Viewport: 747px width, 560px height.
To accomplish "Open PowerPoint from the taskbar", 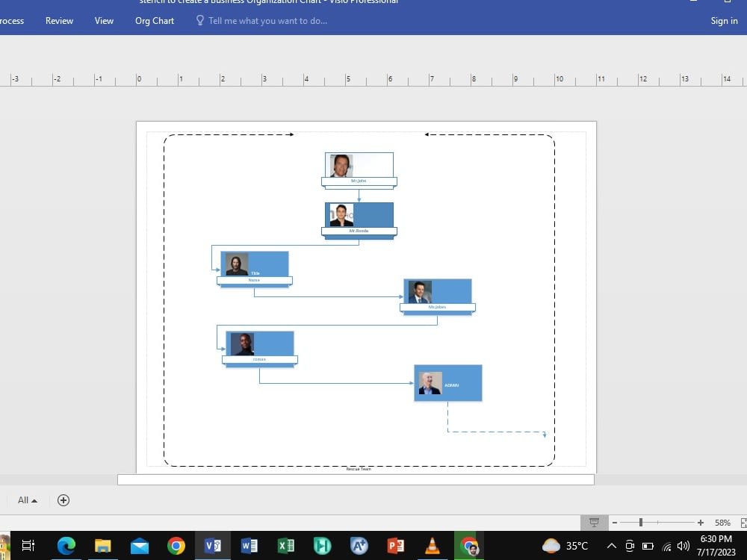I will [395, 546].
